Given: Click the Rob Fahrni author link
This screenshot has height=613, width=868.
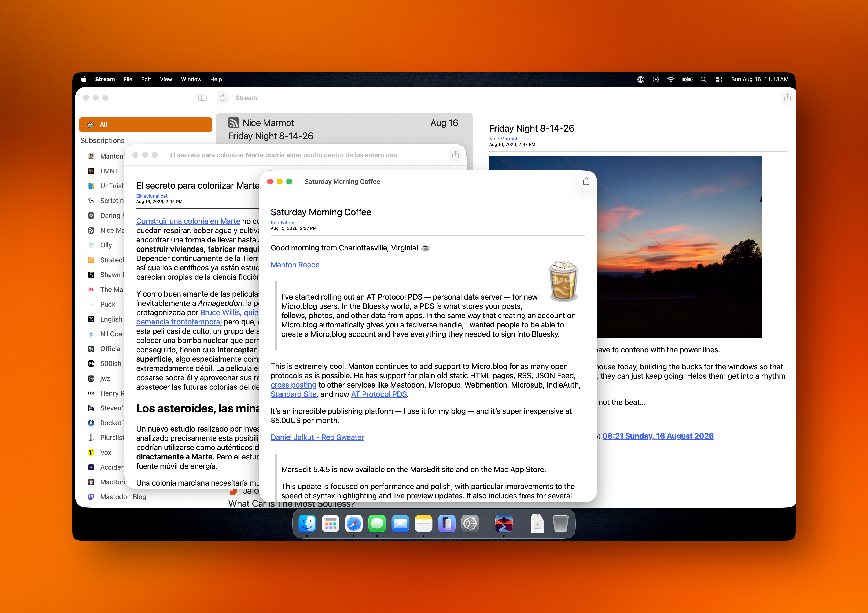Looking at the screenshot, I should pyautogui.click(x=282, y=223).
